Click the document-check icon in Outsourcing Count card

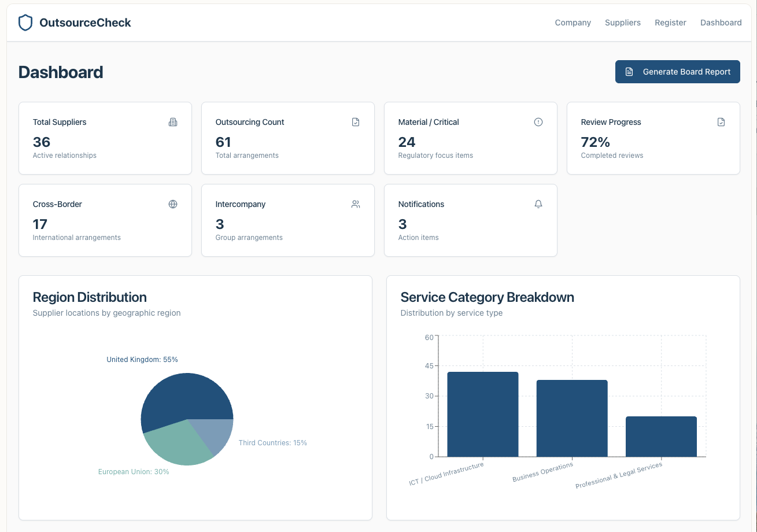(356, 122)
